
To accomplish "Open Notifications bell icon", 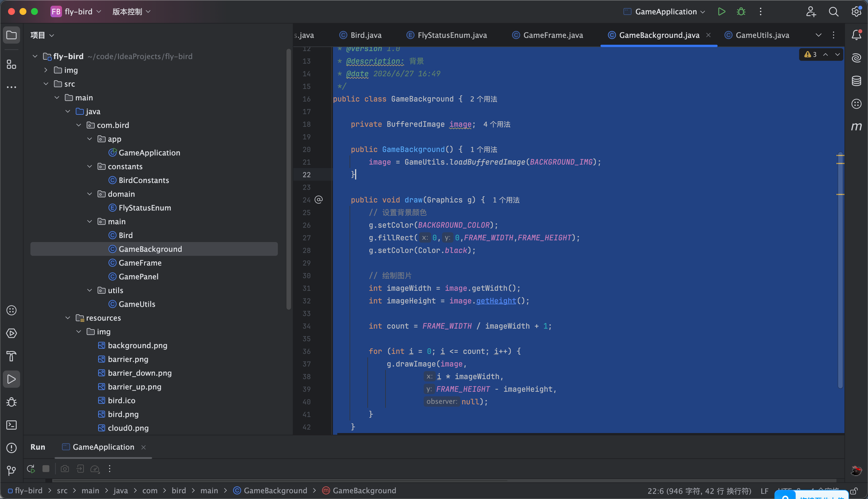I will click(x=856, y=35).
